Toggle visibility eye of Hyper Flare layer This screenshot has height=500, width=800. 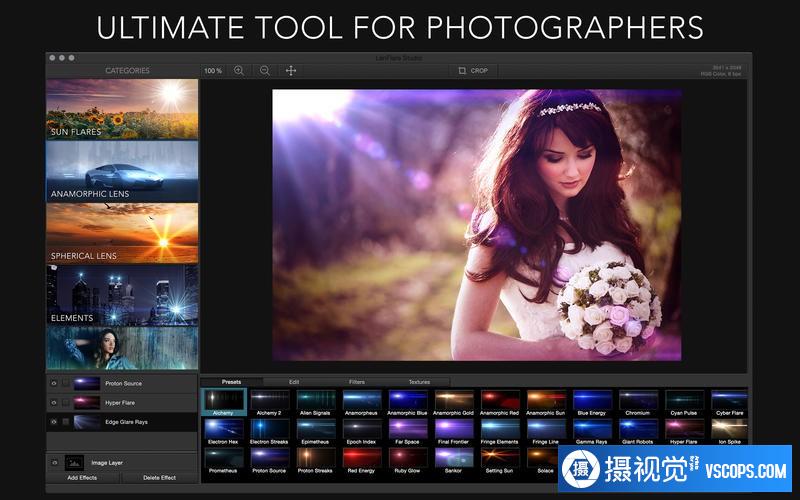[54, 403]
